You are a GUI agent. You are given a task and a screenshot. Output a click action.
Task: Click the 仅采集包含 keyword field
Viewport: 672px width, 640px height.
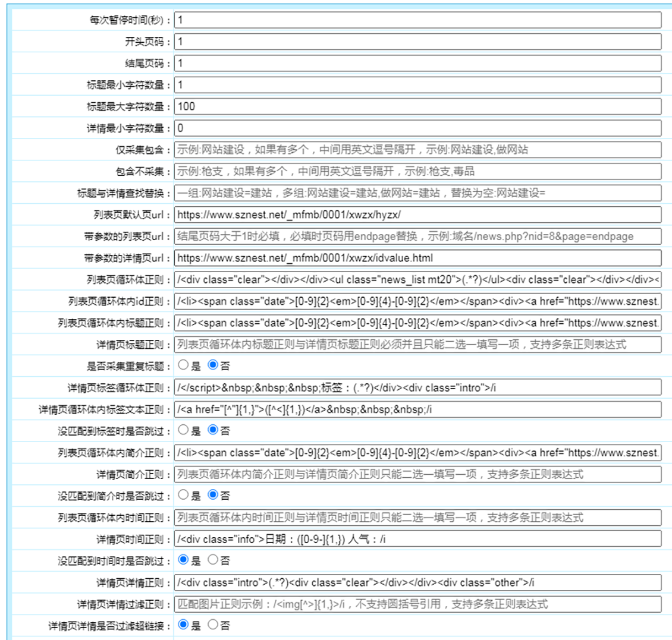coord(417,150)
